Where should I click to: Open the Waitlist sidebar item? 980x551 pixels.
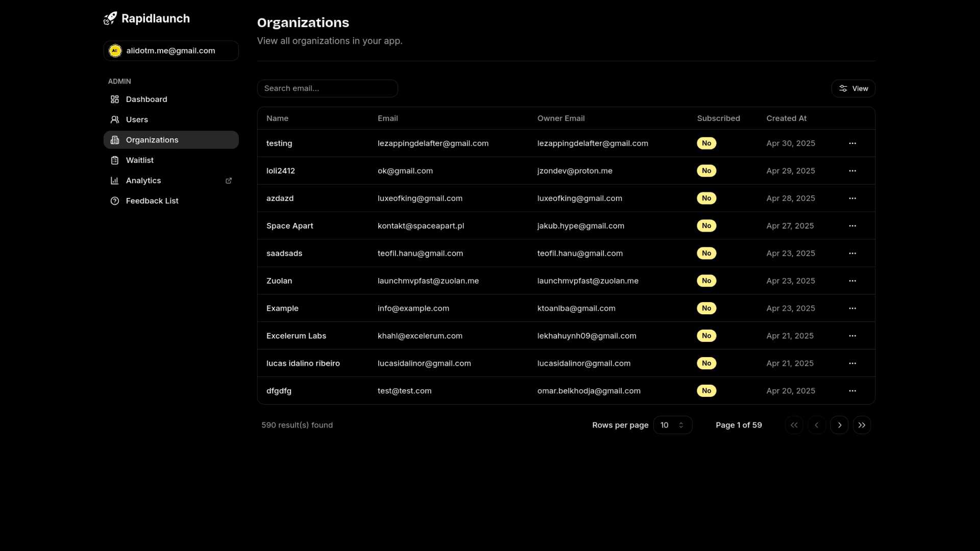139,160
